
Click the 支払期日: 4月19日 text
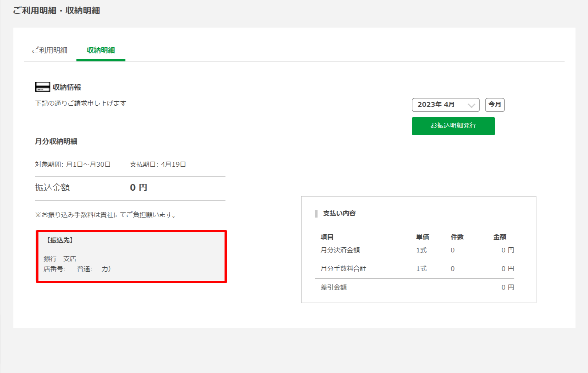[158, 165]
